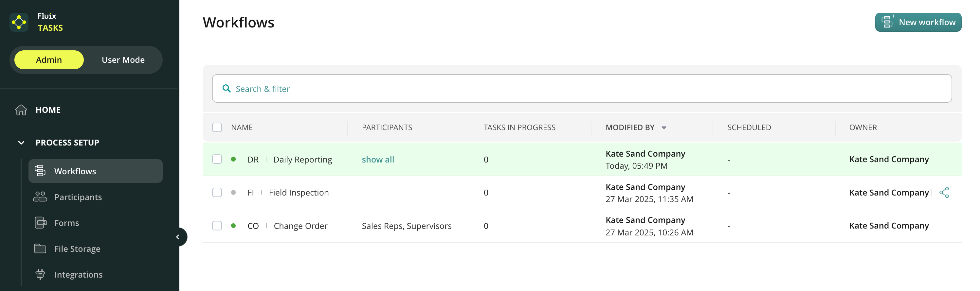Click the Home house icon
Image resolution: width=980 pixels, height=291 pixels.
21,110
